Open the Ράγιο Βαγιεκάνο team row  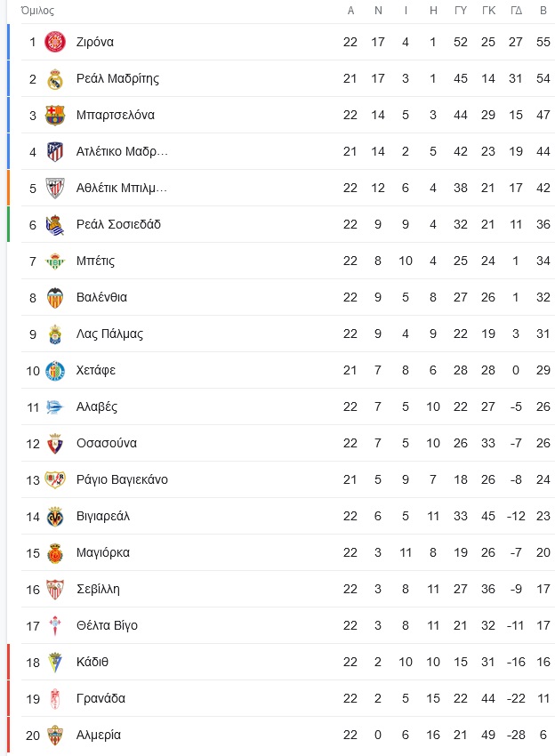pos(288,479)
